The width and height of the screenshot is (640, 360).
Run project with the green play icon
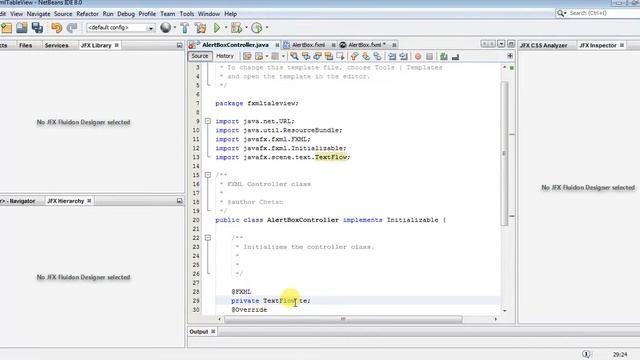(x=217, y=28)
